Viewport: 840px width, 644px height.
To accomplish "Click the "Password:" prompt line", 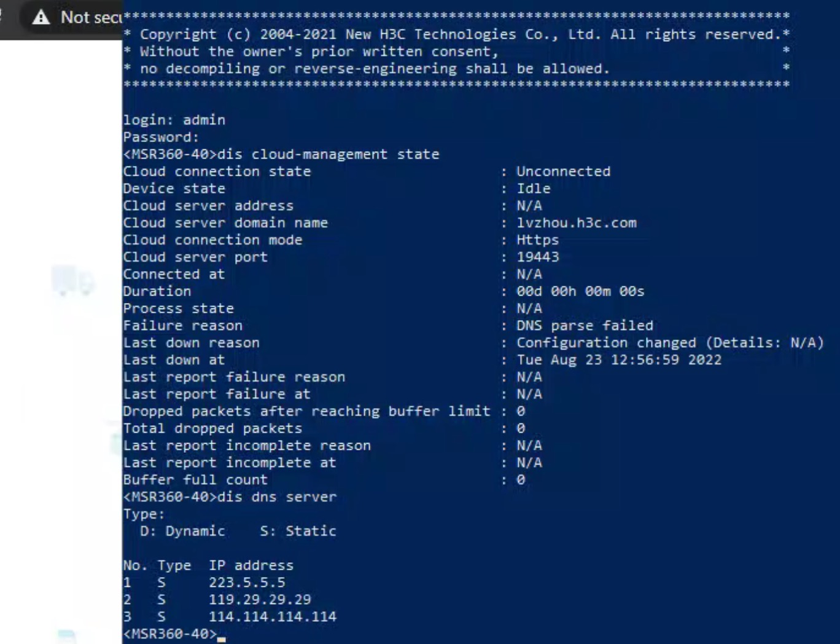I will [161, 137].
